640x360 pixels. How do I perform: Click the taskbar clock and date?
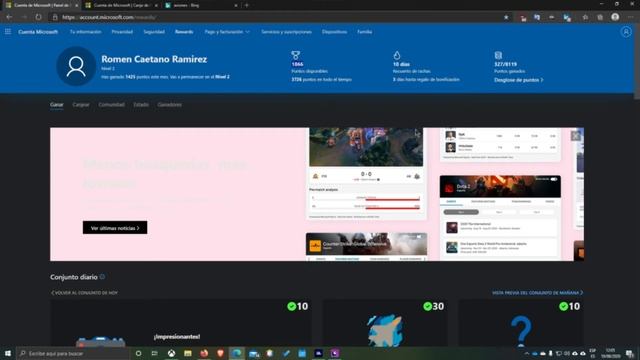pyautogui.click(x=611, y=353)
